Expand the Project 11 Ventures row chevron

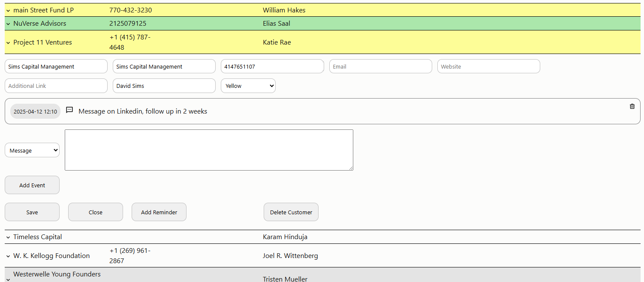(x=8, y=42)
